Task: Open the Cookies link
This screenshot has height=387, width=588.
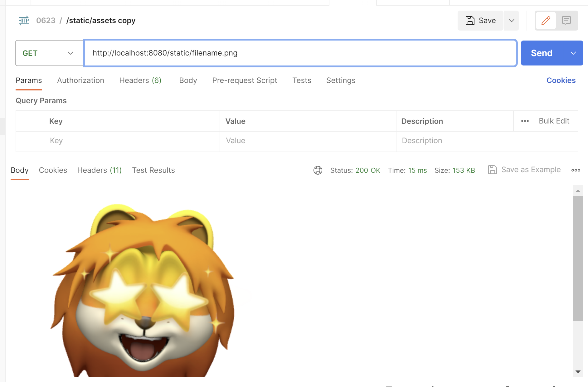Action: (561, 80)
